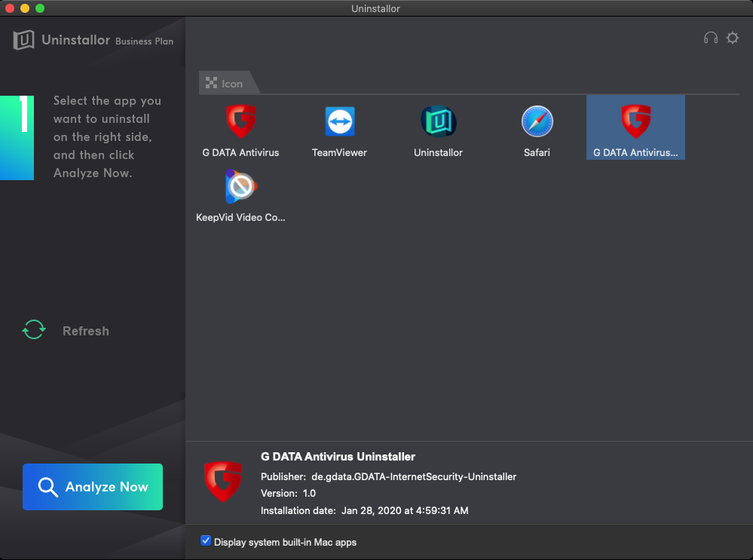753x560 pixels.
Task: Select the KeepVid Video Converter app icon
Action: tap(241, 186)
